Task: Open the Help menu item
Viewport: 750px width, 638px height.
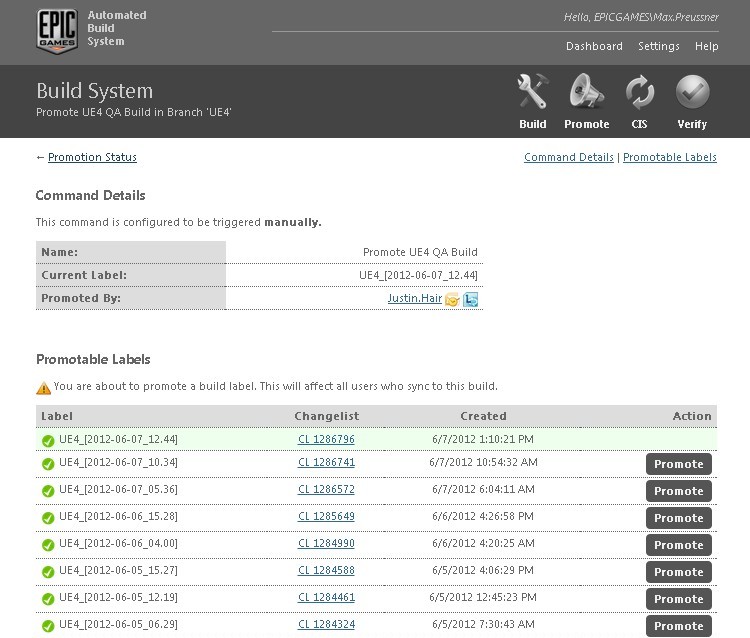Action: tap(706, 46)
